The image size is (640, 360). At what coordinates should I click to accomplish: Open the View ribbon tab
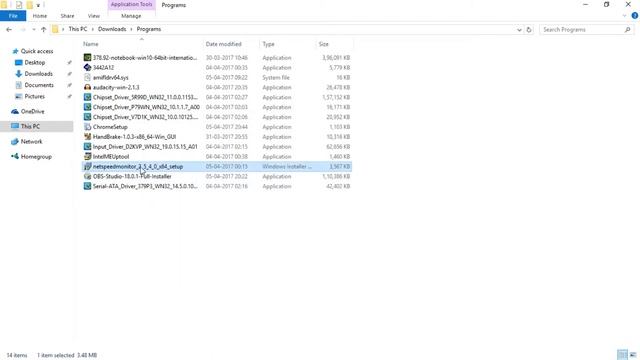point(93,16)
